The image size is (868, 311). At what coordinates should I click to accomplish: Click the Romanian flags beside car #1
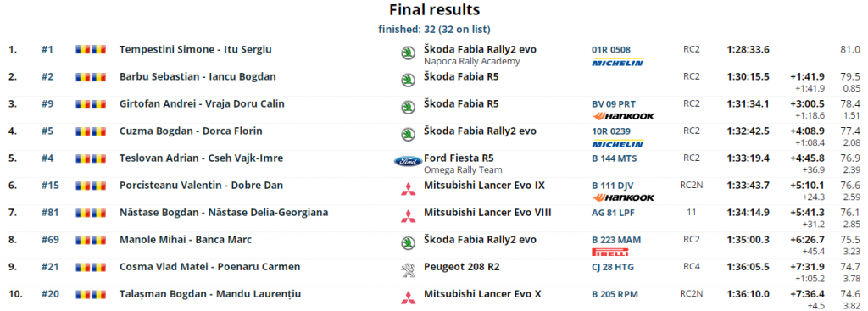[x=90, y=50]
